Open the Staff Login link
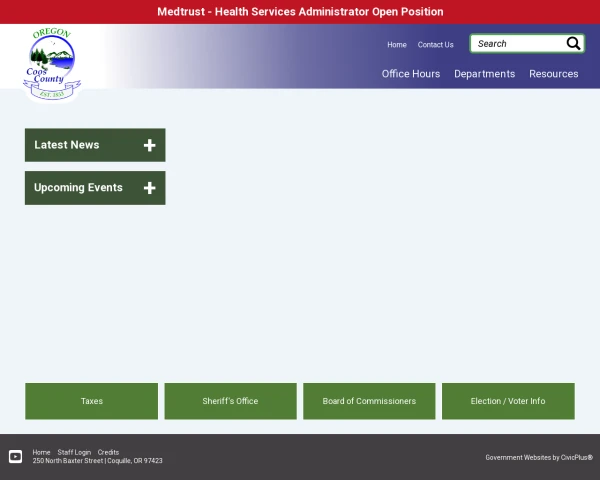Screen dimensions: 600x480 [x=74, y=452]
